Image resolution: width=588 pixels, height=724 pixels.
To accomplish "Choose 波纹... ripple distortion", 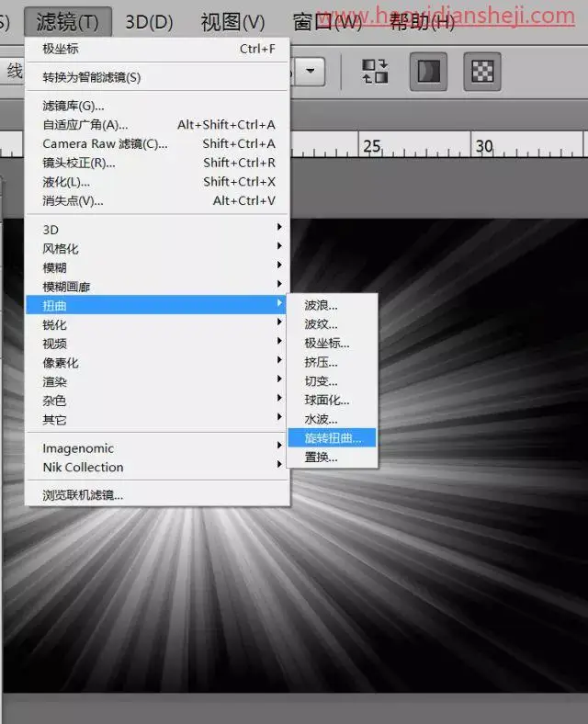I will [332, 324].
